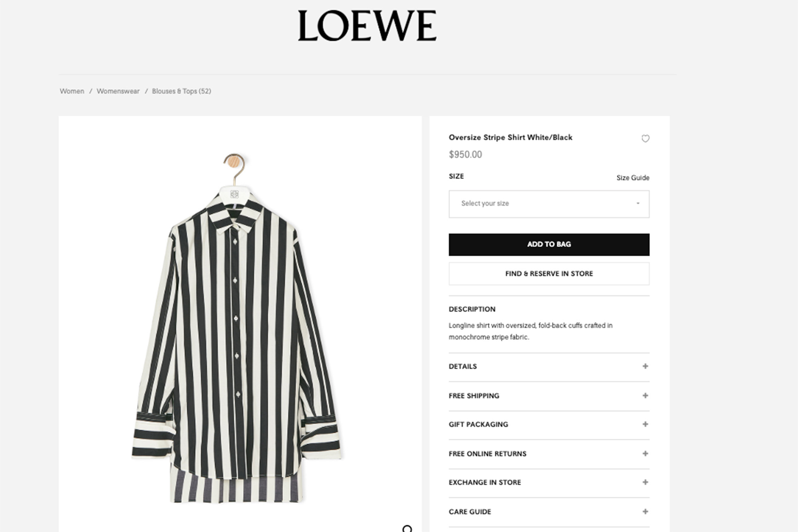Click the plus icon beside Free Shipping
This screenshot has width=798, height=532.
pyautogui.click(x=645, y=396)
